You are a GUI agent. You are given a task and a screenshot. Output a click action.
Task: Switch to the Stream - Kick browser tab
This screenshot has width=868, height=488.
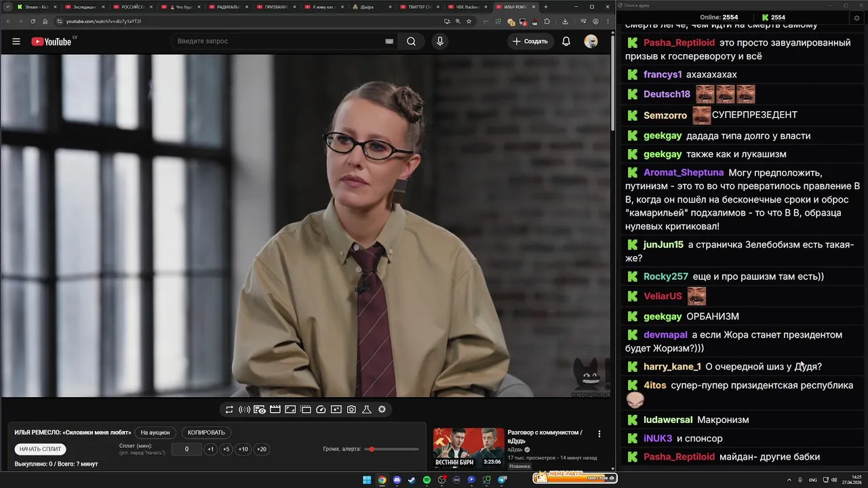click(x=36, y=7)
